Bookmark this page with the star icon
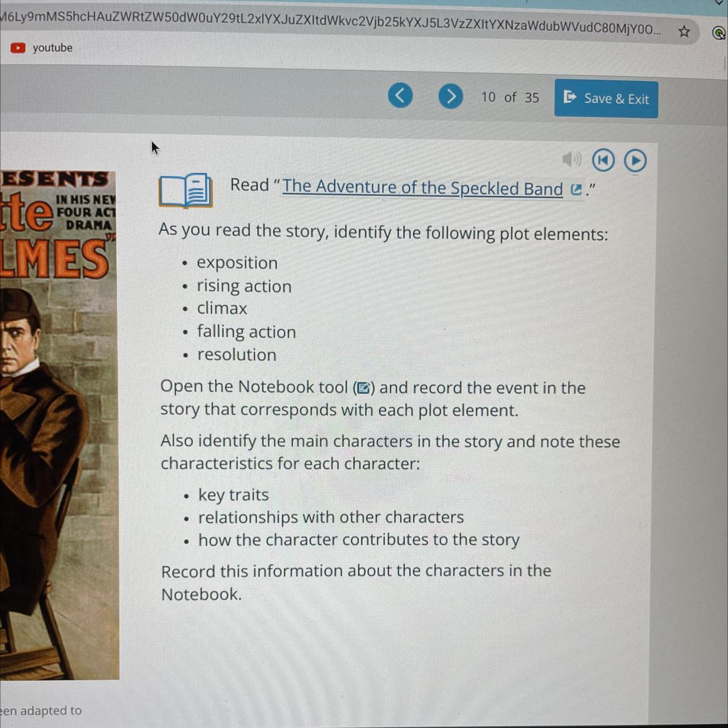Screen dimensions: 728x728 click(684, 32)
